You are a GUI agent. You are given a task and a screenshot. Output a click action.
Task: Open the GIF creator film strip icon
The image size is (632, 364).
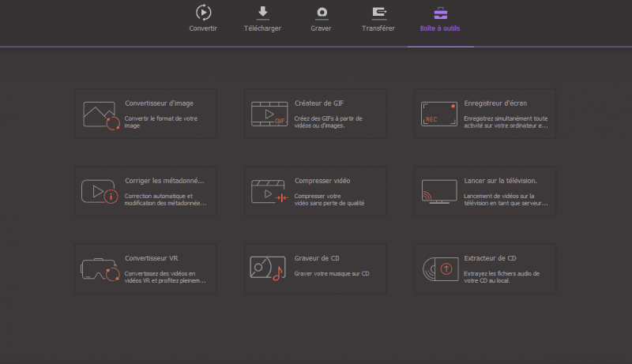click(269, 115)
